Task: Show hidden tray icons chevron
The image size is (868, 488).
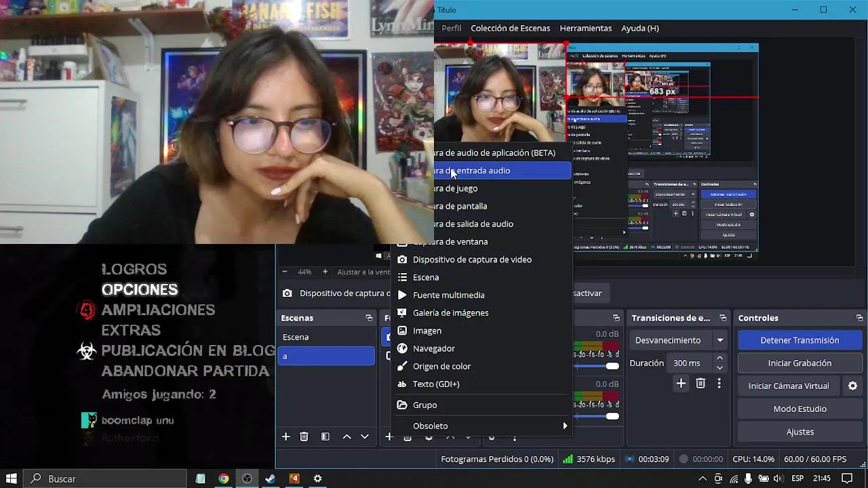Action: coord(703,479)
